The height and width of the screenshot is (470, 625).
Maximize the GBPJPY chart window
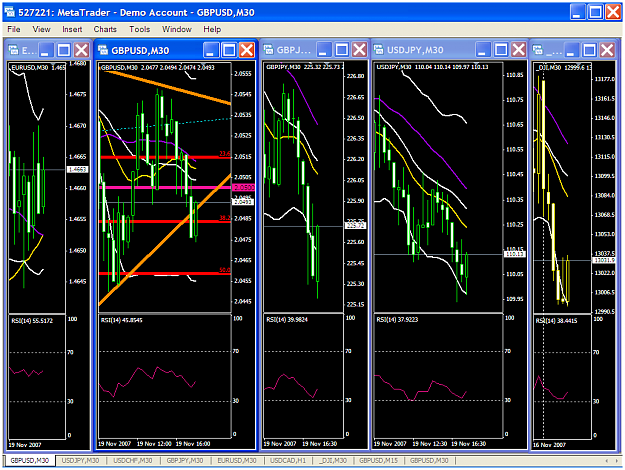click(342, 49)
